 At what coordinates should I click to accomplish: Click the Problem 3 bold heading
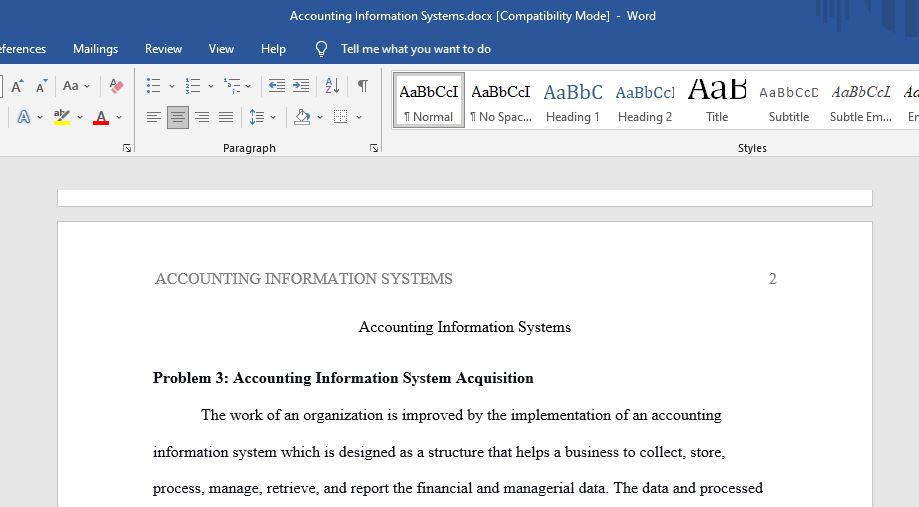point(343,378)
